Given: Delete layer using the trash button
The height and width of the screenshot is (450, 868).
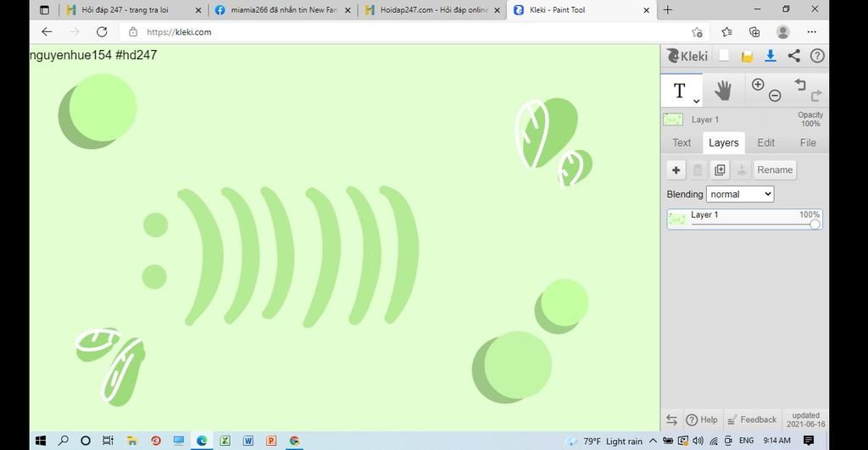Looking at the screenshot, I should pyautogui.click(x=698, y=170).
